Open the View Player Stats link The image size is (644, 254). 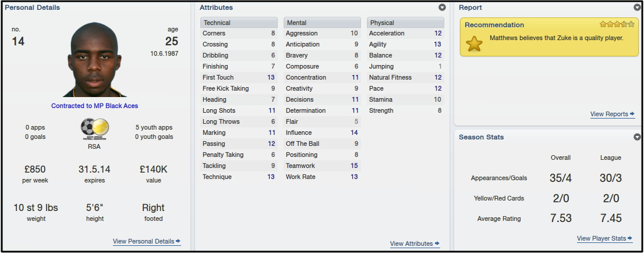(601, 238)
